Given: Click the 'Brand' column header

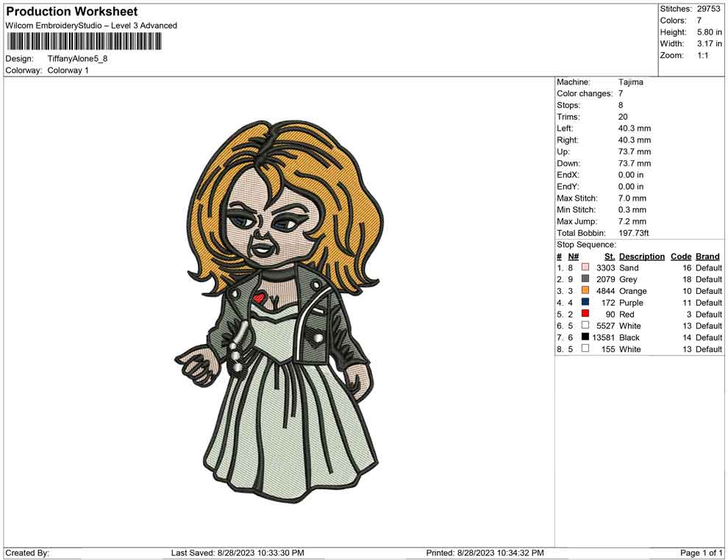Looking at the screenshot, I should pyautogui.click(x=707, y=256).
